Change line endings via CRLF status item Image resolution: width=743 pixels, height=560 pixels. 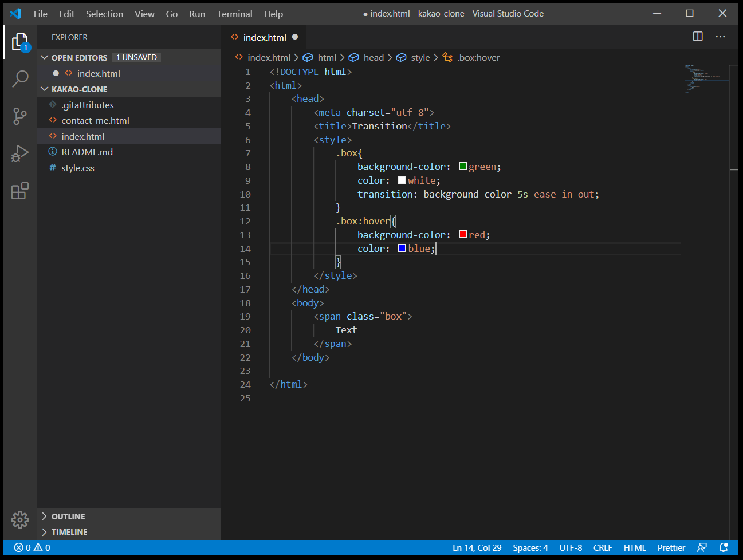tap(603, 548)
